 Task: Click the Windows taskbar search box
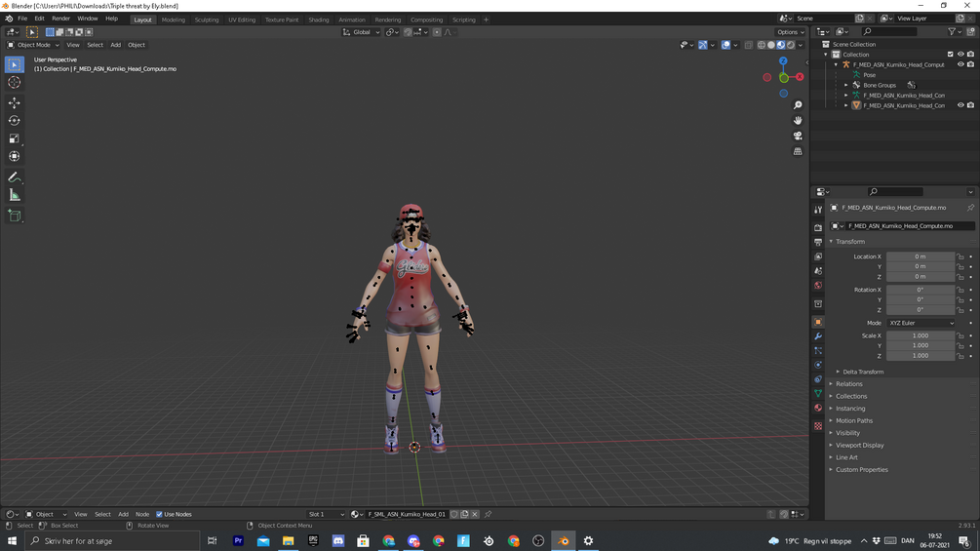click(112, 541)
